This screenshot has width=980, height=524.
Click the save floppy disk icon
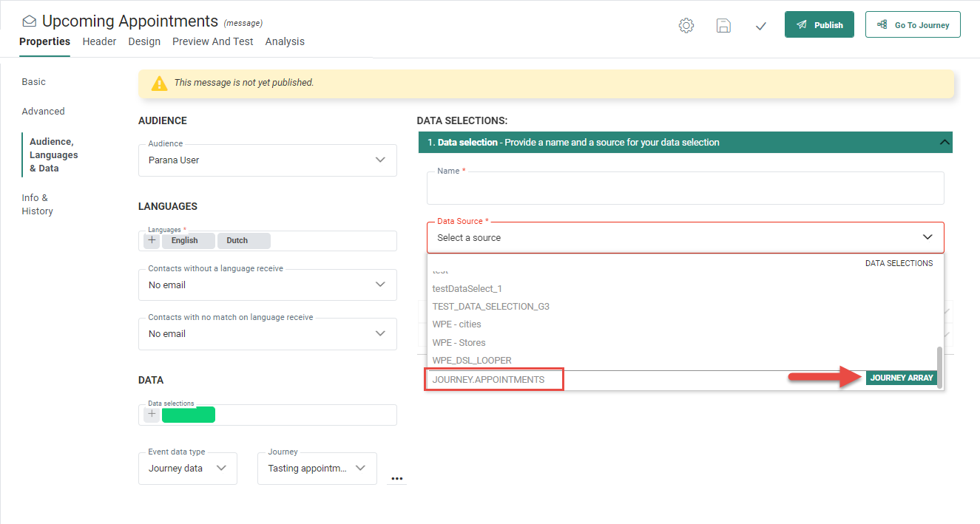(x=723, y=26)
